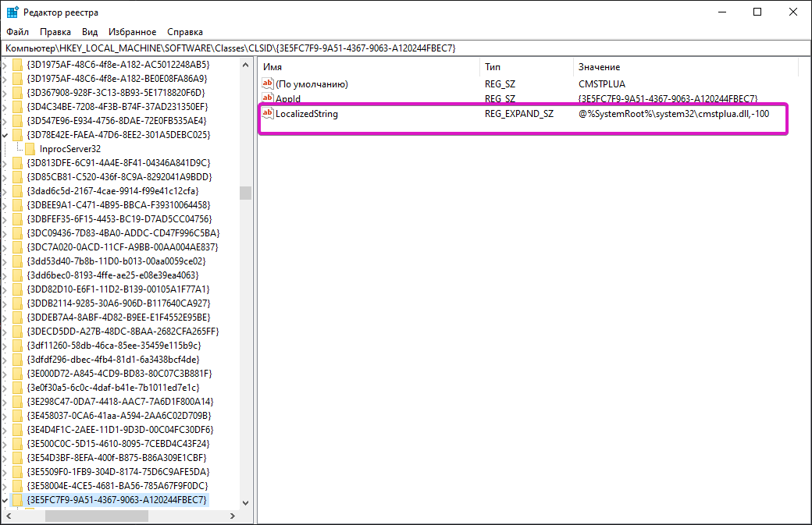The width and height of the screenshot is (812, 525).
Task: Click folder icon of {3DDB2114-9285-30A6-906D-B117640CA927}
Action: (18, 303)
